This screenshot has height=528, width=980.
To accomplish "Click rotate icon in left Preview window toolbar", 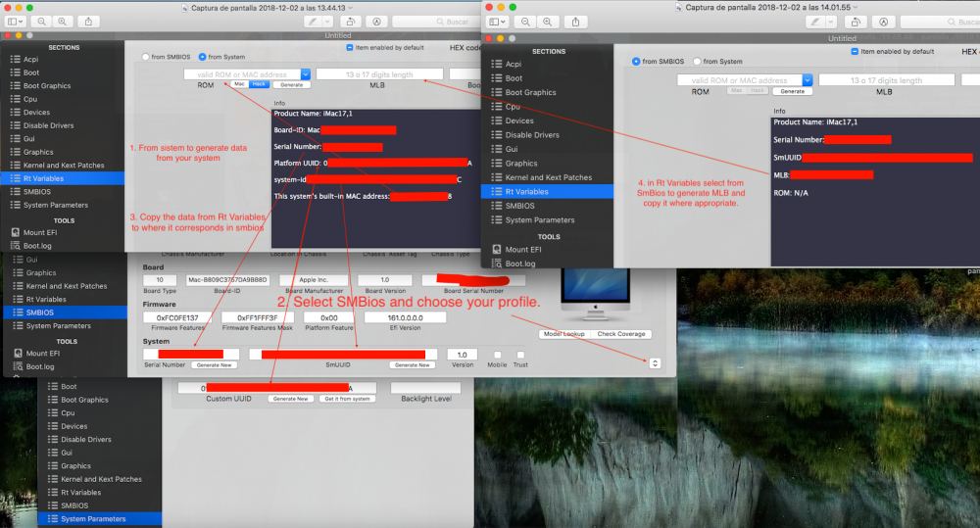I will pos(351,22).
